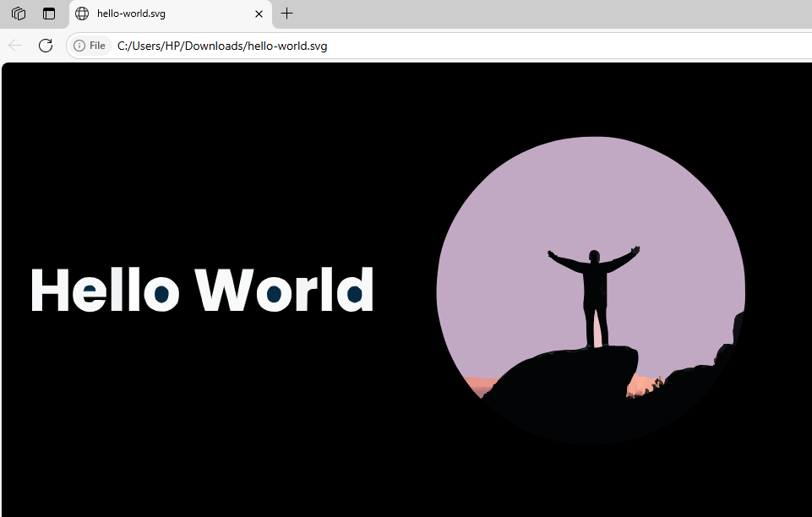Image resolution: width=812 pixels, height=517 pixels.
Task: Close the hello-world.svg tab
Action: 259,14
